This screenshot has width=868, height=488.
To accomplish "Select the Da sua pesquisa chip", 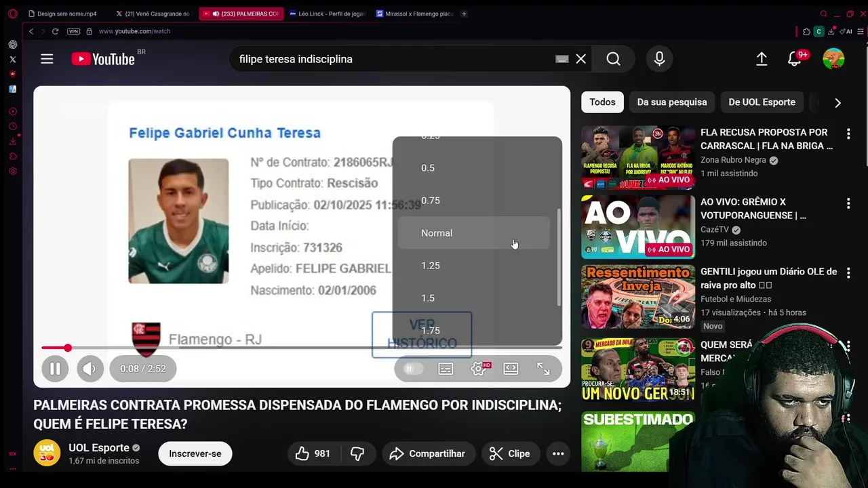I will (x=672, y=102).
